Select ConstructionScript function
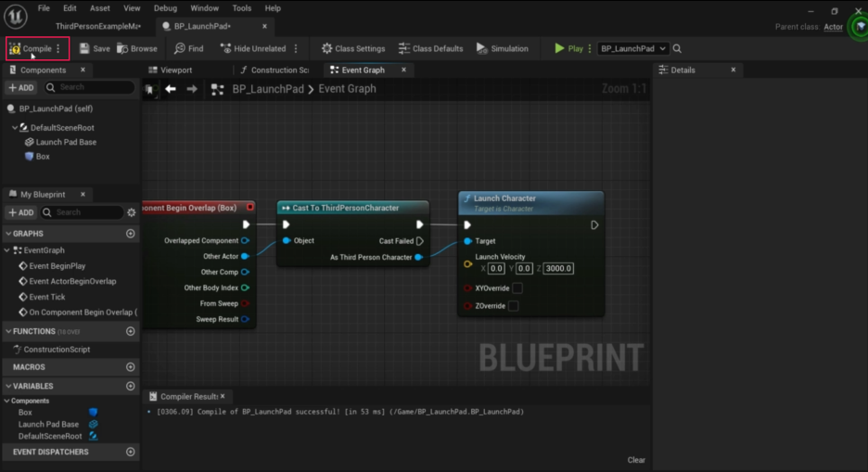This screenshot has height=472, width=868. [x=52, y=350]
